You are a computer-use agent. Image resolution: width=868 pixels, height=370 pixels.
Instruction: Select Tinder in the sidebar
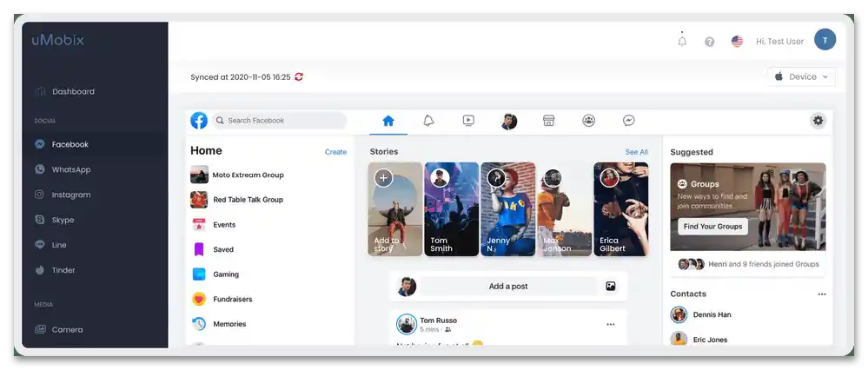pos(63,270)
